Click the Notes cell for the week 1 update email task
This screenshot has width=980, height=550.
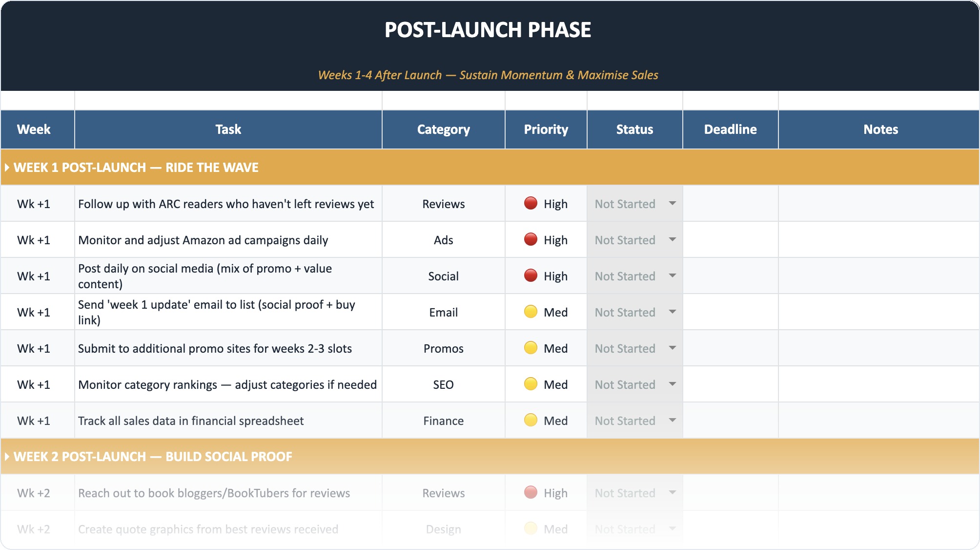pos(878,312)
